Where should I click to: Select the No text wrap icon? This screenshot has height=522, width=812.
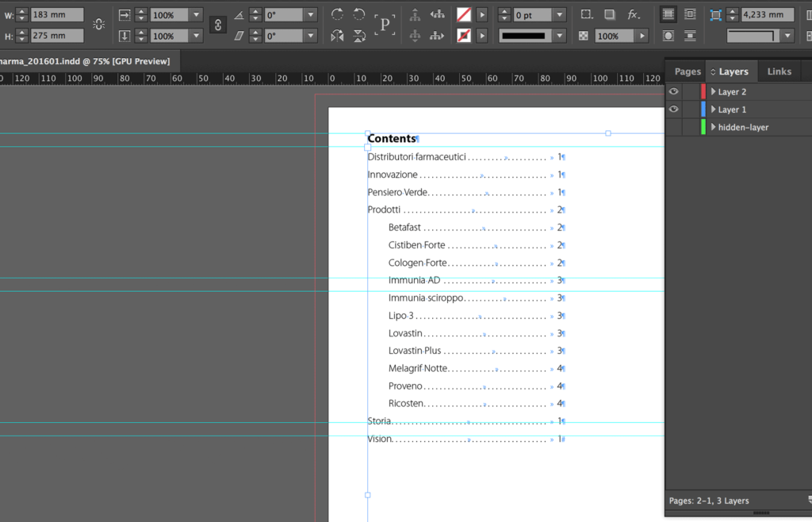668,14
